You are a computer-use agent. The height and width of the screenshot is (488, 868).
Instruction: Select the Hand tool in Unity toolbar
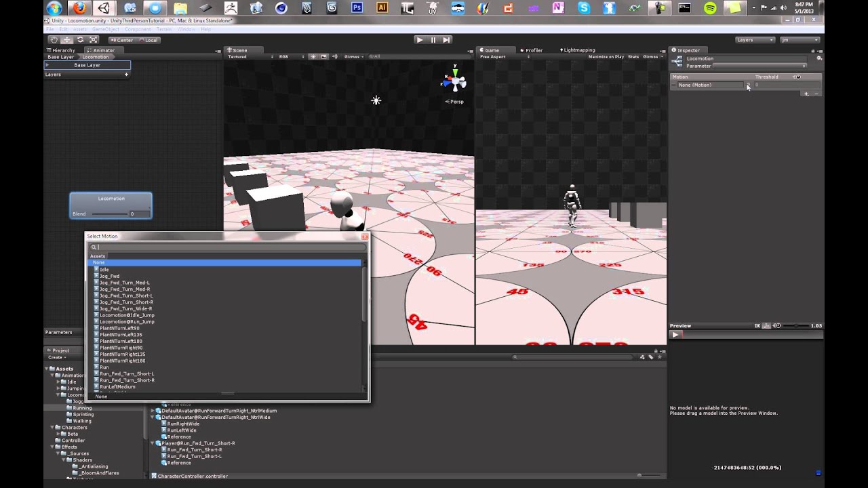pyautogui.click(x=54, y=40)
